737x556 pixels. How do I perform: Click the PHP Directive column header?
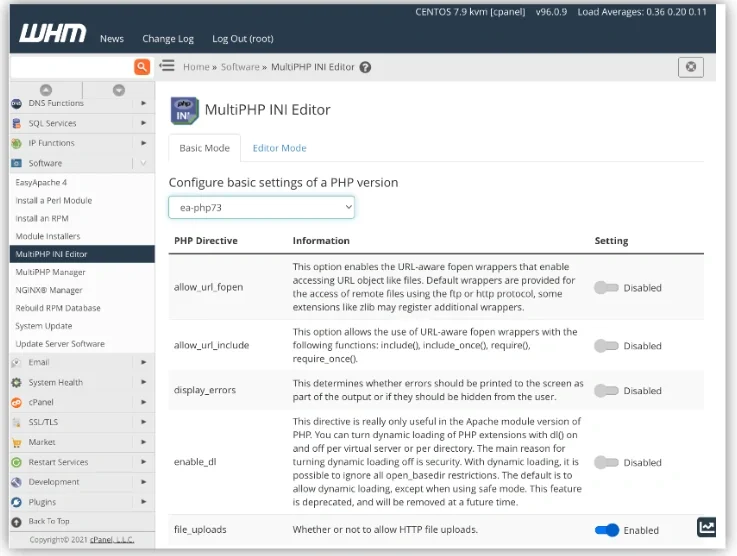point(206,241)
